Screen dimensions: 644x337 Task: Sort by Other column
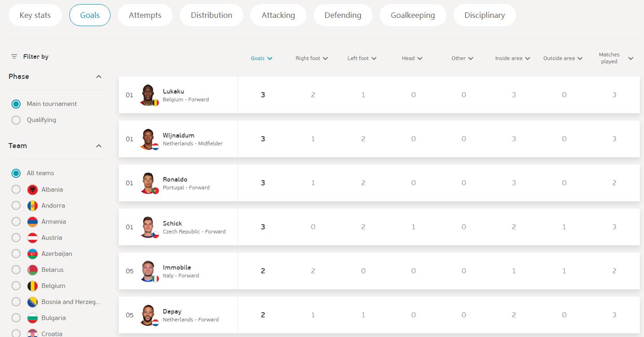[x=462, y=58]
